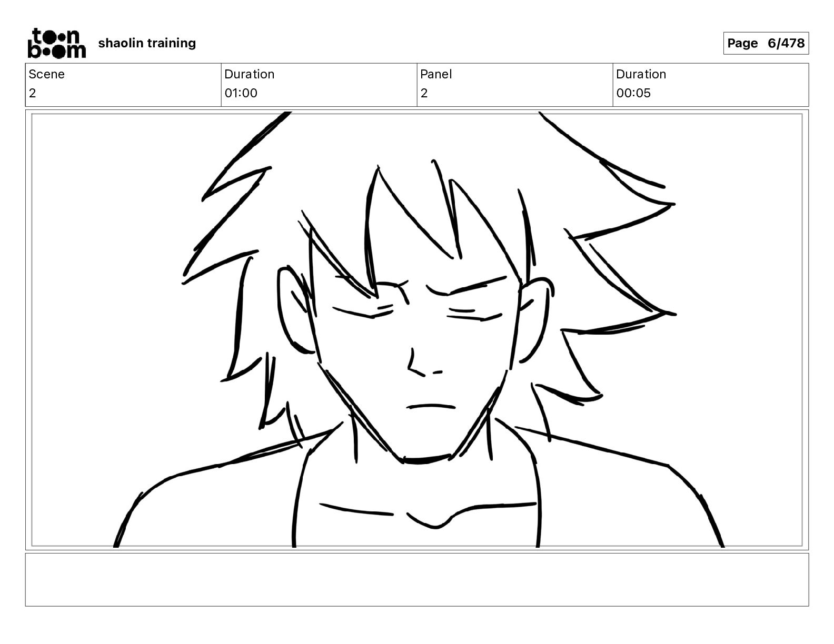Click the 'shaolin training' project title
Viewport: 834px width, 644px height.
tap(147, 43)
